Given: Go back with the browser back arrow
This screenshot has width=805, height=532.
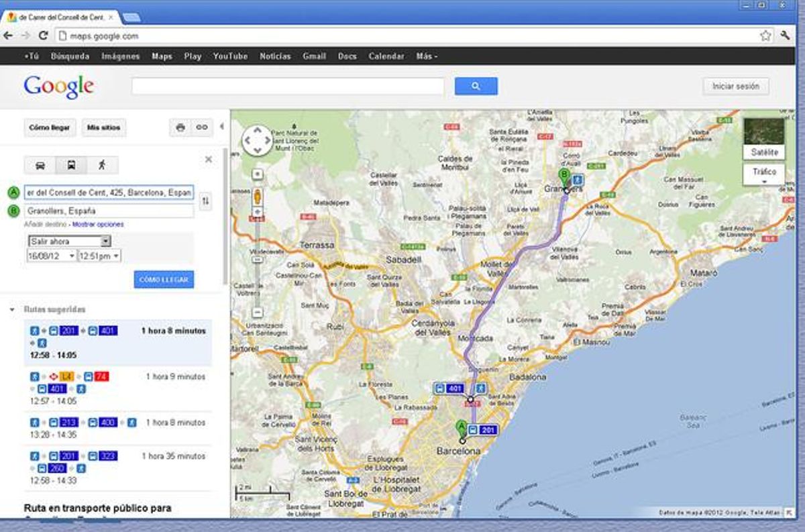Looking at the screenshot, I should pyautogui.click(x=9, y=36).
